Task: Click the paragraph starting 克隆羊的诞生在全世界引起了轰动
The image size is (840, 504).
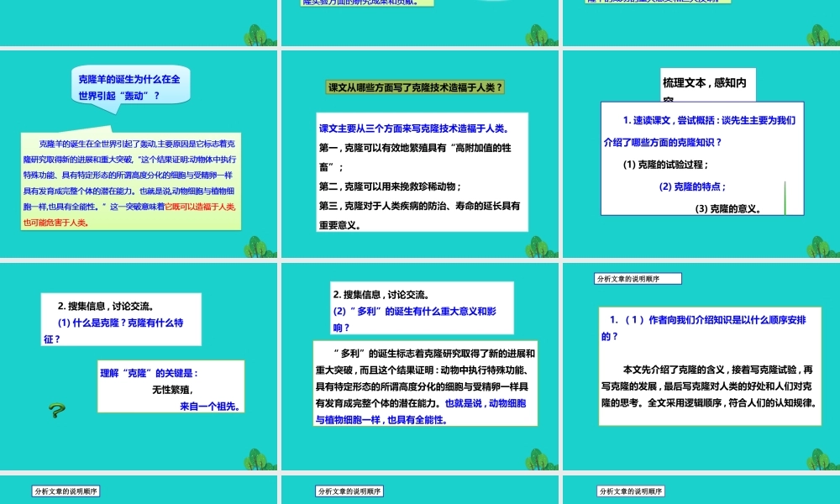Action: (x=129, y=182)
